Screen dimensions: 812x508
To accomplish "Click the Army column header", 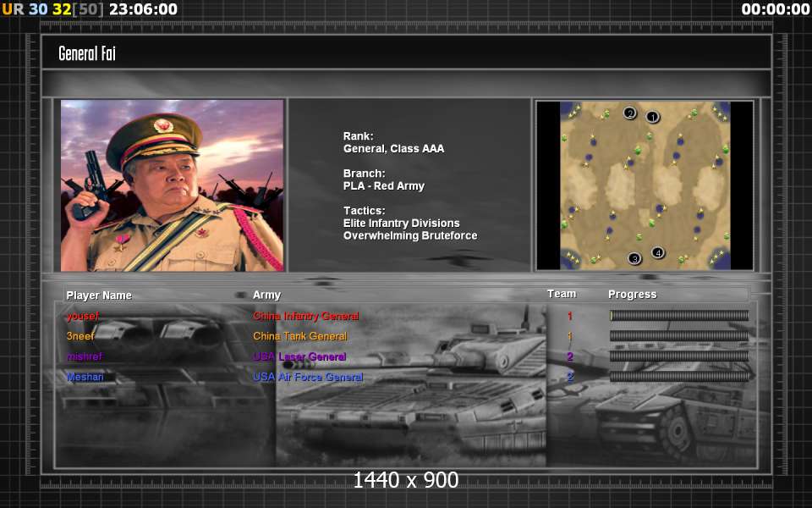I will (266, 295).
